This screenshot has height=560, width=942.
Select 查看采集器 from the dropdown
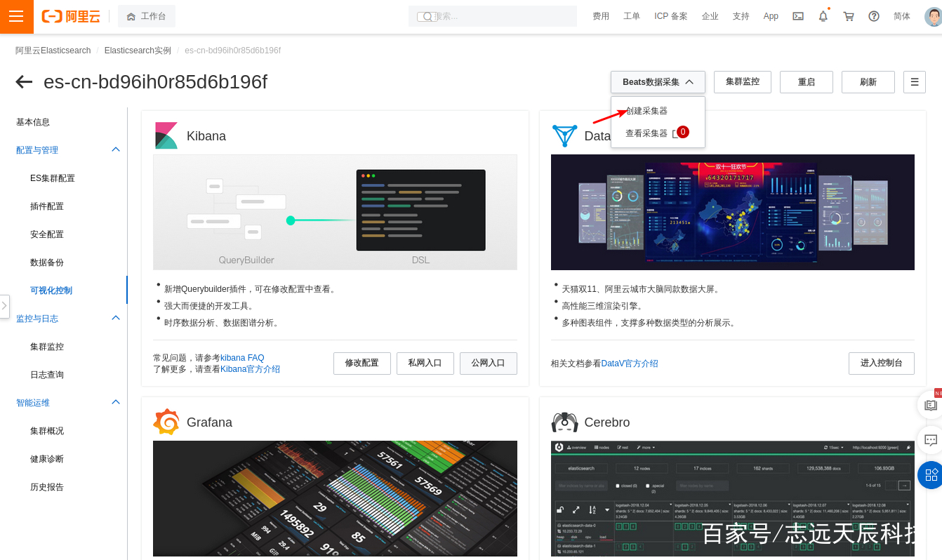(x=646, y=133)
